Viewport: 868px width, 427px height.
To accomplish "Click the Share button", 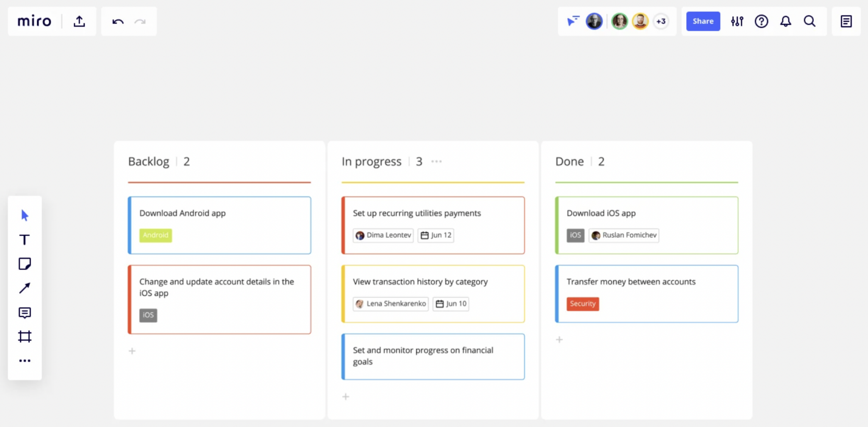I will (x=703, y=21).
